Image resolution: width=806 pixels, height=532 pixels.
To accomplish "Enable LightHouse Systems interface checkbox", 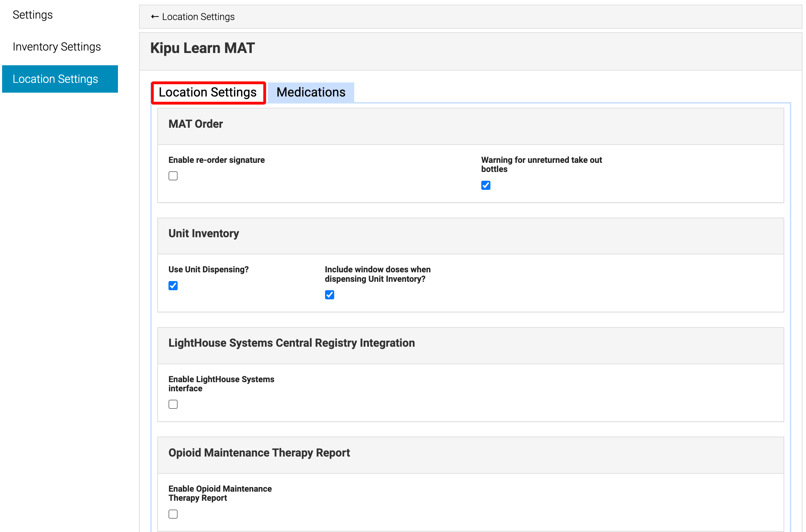I will click(173, 404).
